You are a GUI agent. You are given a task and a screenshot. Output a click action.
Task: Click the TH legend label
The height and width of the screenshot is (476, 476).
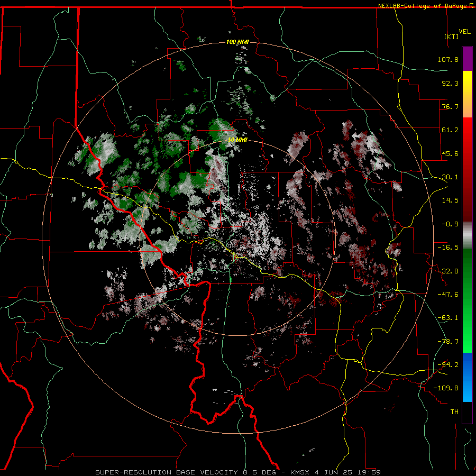(x=454, y=412)
